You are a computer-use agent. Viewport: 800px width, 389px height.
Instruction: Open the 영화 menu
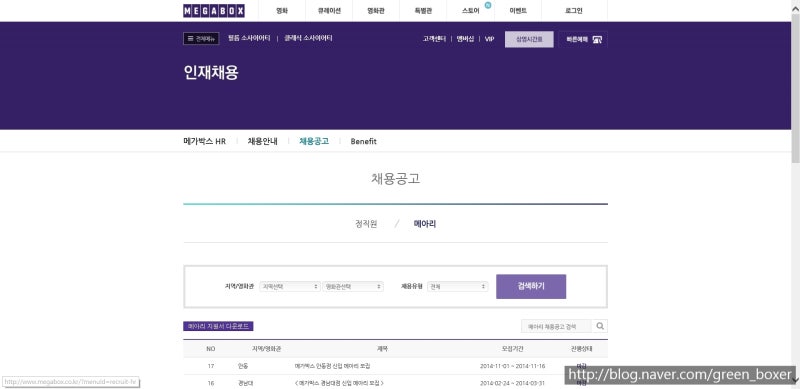[282, 11]
